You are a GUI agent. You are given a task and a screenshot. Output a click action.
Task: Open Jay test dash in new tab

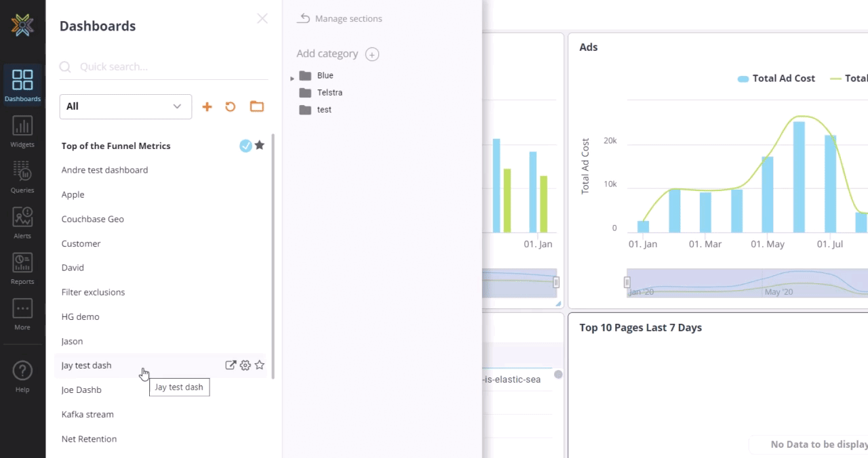[231, 365]
